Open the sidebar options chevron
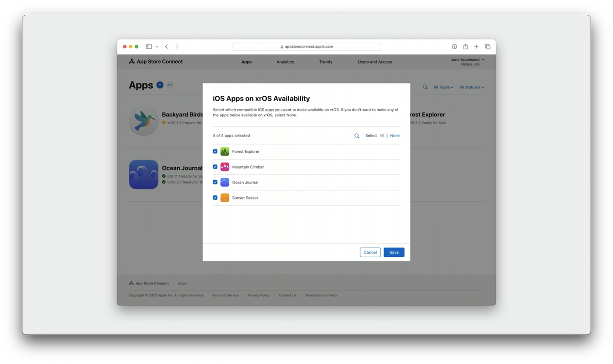The height and width of the screenshot is (364, 613). 157,47
